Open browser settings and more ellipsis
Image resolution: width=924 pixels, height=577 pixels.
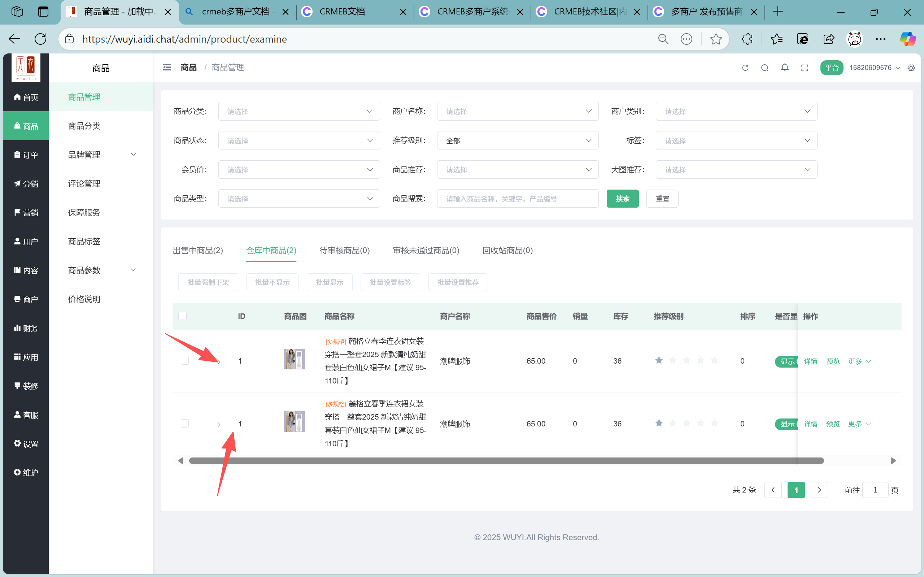[x=881, y=39]
